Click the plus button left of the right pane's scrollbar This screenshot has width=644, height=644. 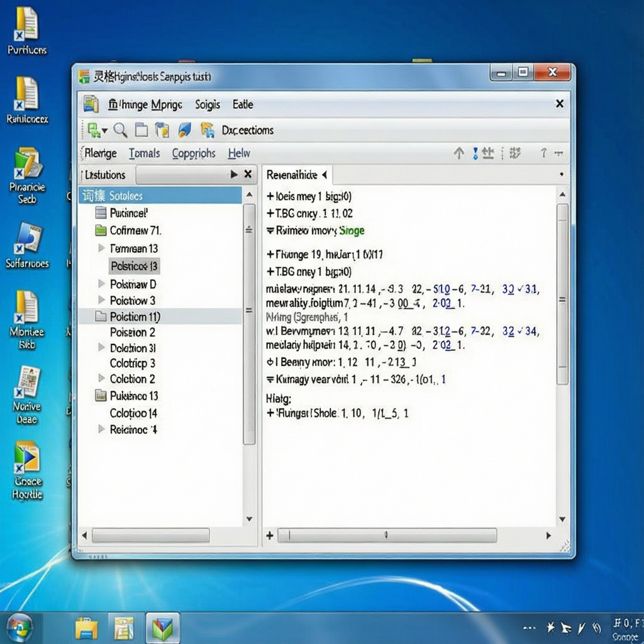coord(269,535)
